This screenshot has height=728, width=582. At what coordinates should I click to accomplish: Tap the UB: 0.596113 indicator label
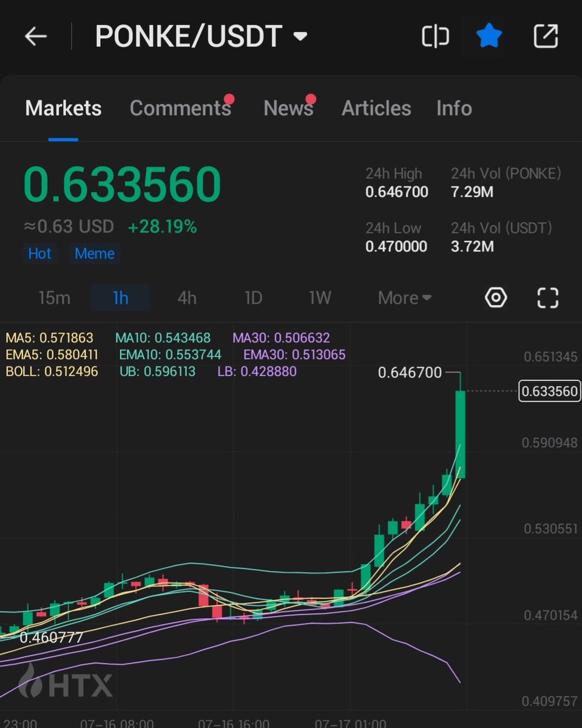tap(158, 371)
